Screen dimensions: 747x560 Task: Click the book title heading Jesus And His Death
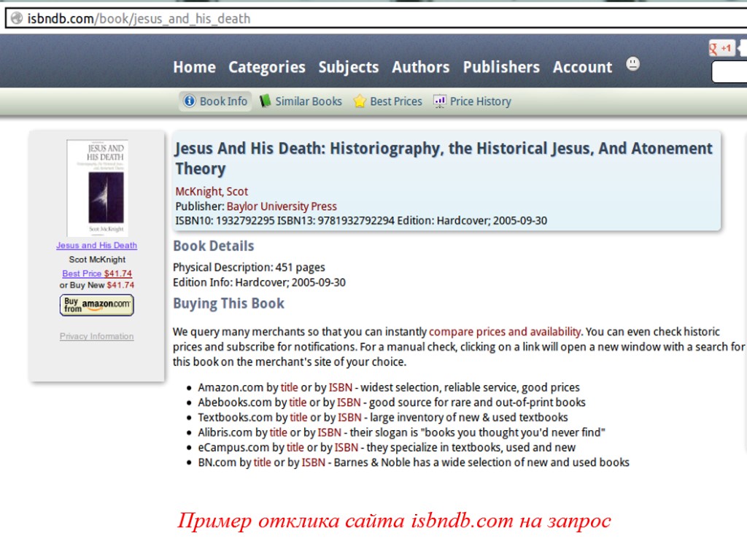click(x=444, y=158)
